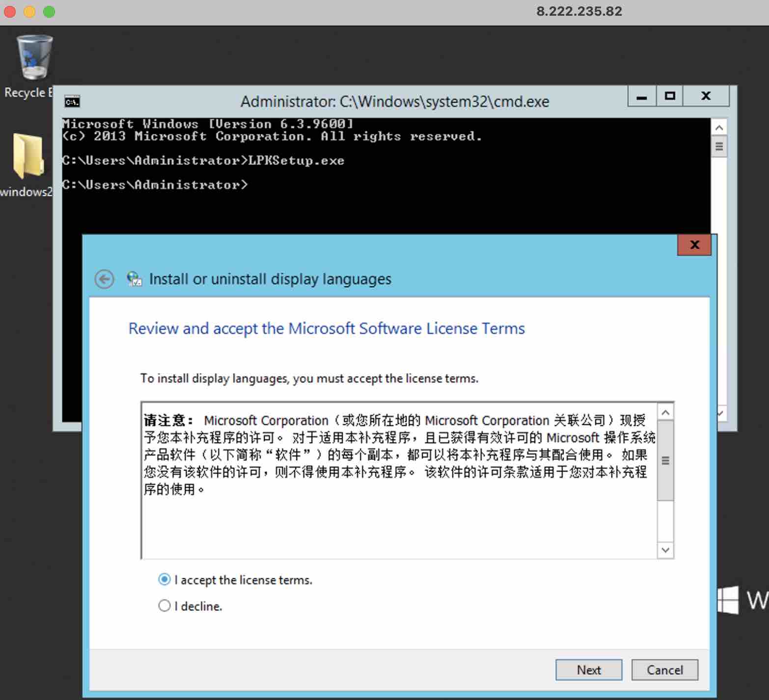
Task: Click the macOS red close button
Action: [10, 11]
